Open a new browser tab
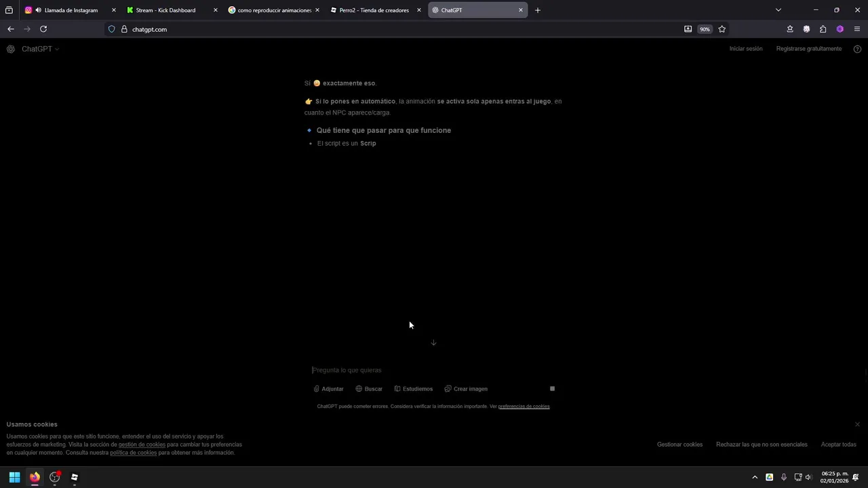Viewport: 868px width, 488px height. 538,10
